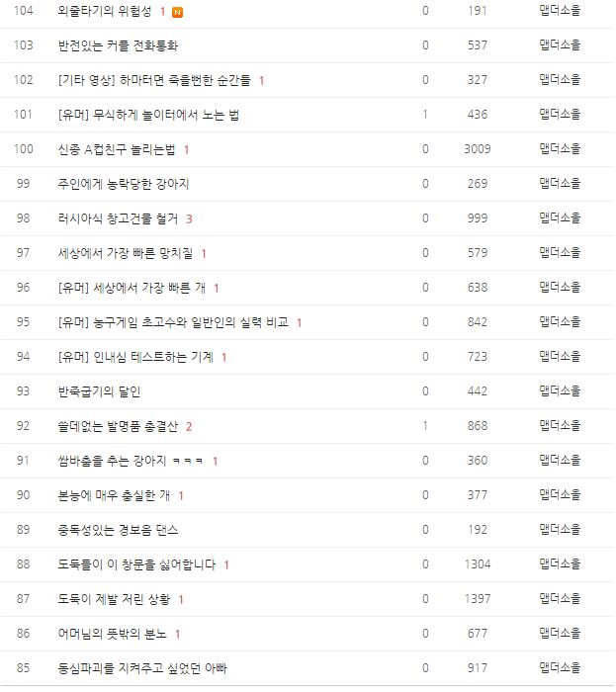
Task: Open the post 반전있는 커플 전화통화
Action: (118, 45)
